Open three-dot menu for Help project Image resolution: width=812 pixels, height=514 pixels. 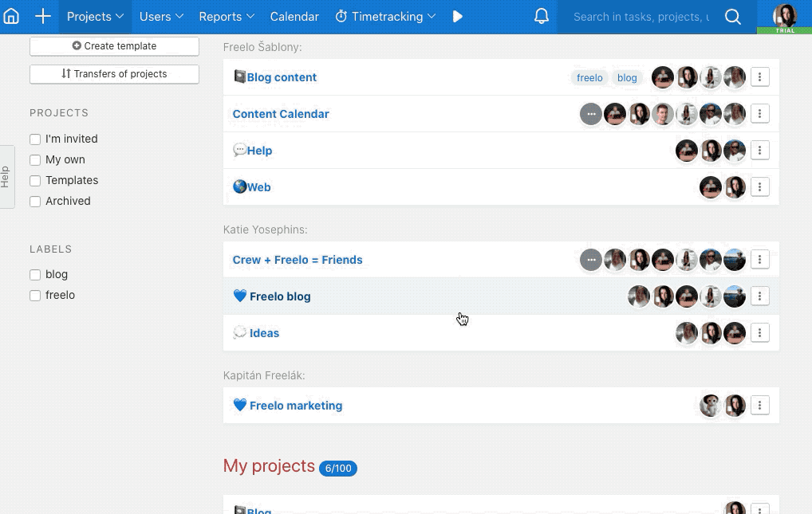(759, 151)
